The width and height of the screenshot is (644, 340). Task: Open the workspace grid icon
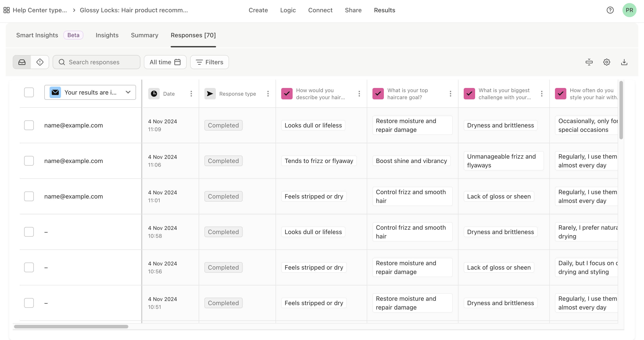click(x=7, y=10)
